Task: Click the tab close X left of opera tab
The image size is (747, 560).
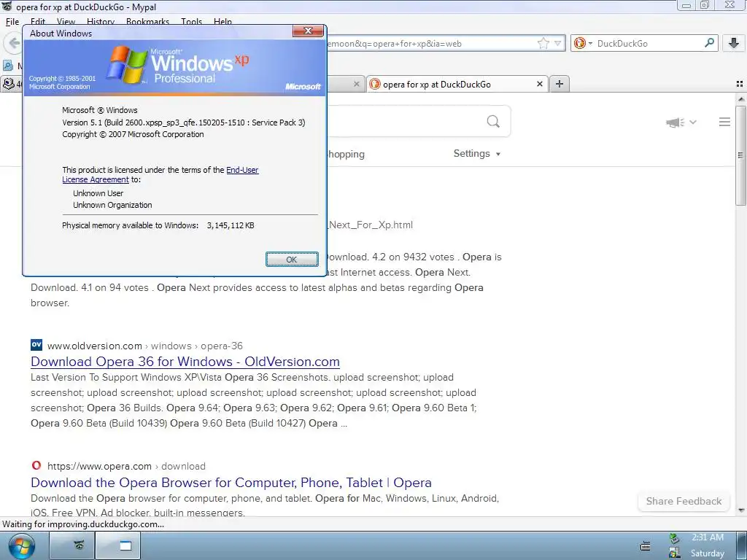Action: 356,84
